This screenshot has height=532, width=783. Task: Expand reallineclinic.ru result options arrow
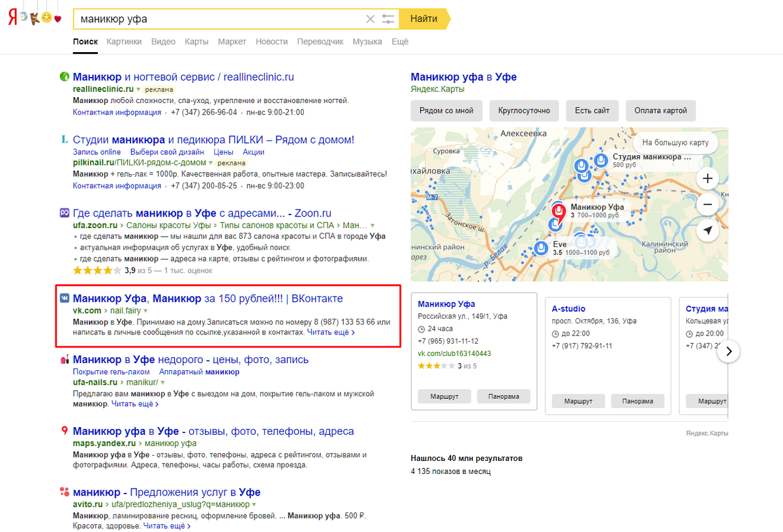139,89
